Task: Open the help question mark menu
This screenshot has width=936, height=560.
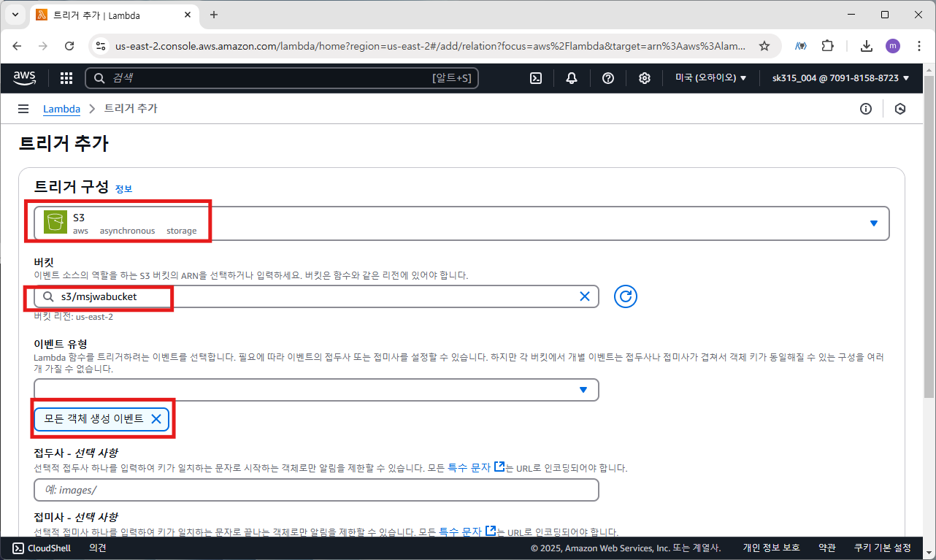Action: pos(608,78)
